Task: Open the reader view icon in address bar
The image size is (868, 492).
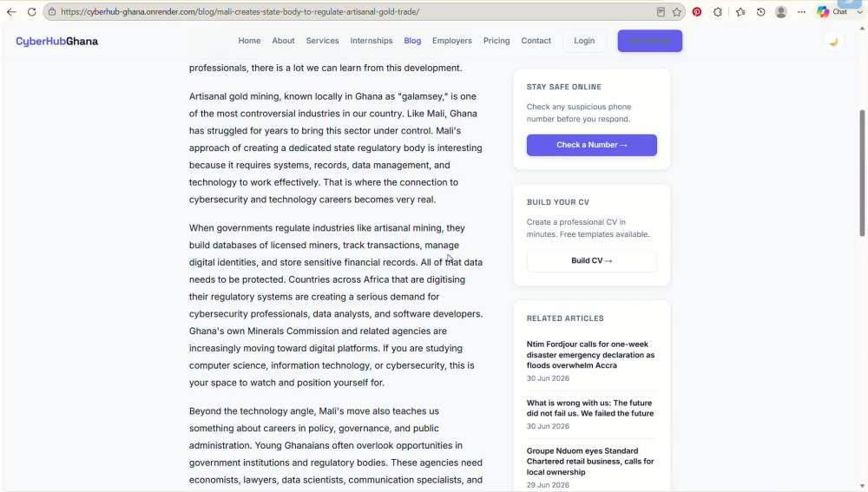Action: click(x=661, y=11)
